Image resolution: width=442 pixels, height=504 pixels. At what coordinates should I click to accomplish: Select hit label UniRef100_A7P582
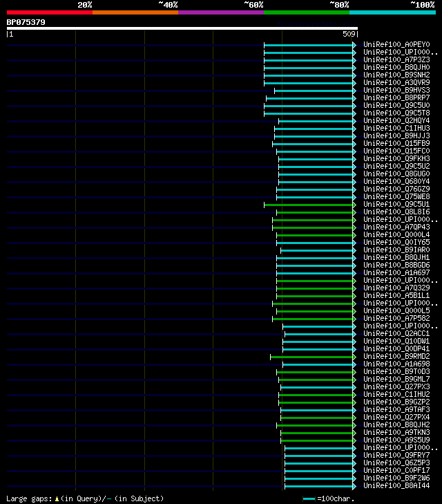396,318
